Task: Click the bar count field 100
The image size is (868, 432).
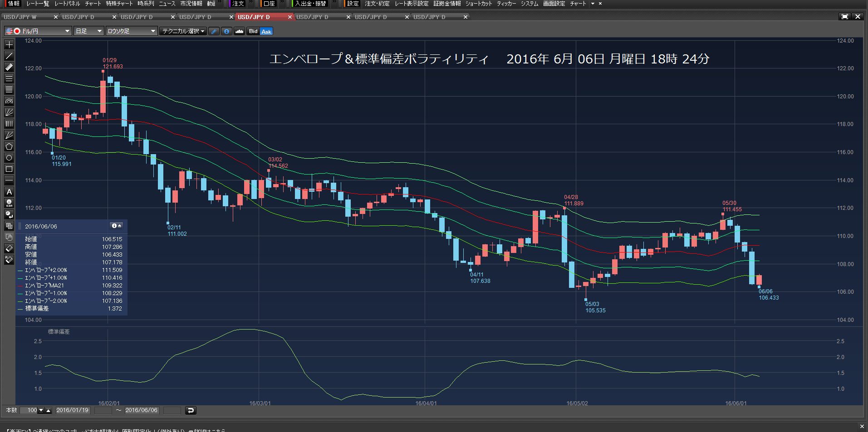Action: (29, 410)
